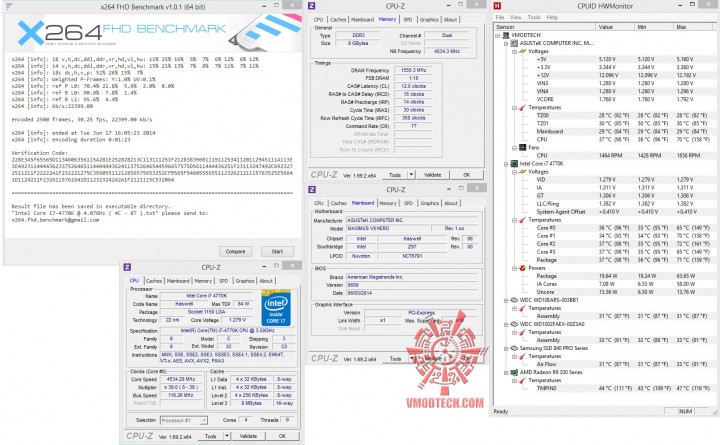Image resolution: width=720 pixels, height=445 pixels.
Task: Select the IA Cores power row in HWMonitor
Action: 605,284
